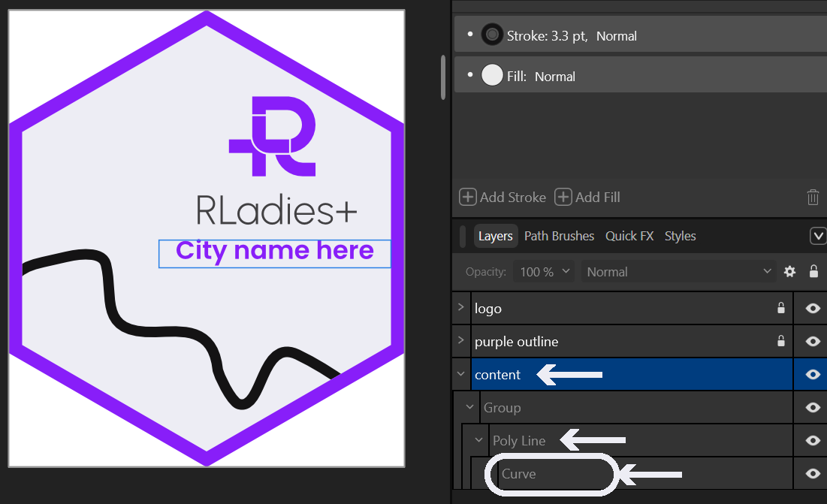Image resolution: width=827 pixels, height=504 pixels.
Task: Click the purple R+ logo on canvas
Action: tap(272, 136)
